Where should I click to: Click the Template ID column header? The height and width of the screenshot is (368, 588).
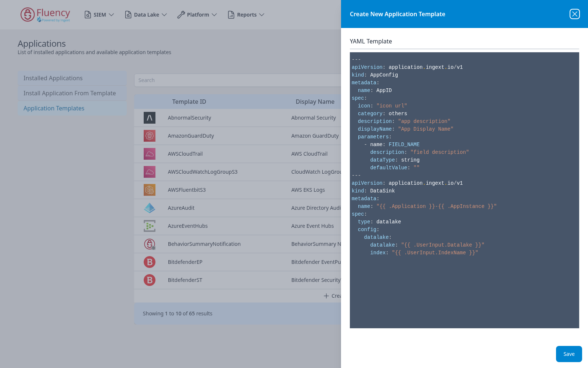coord(189,102)
